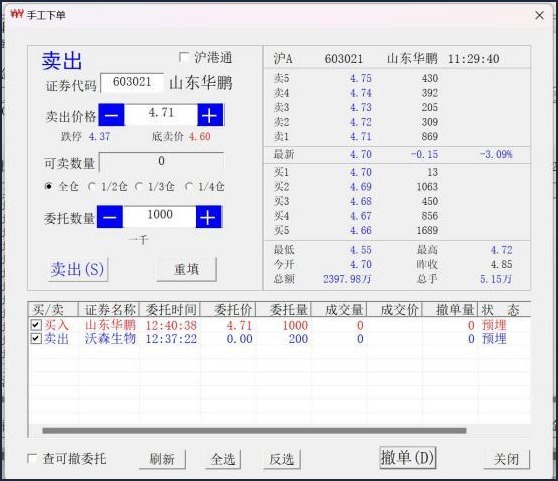Click the percentage change -3.09%
Viewport: 558px width, 481px height.
pyautogui.click(x=496, y=154)
